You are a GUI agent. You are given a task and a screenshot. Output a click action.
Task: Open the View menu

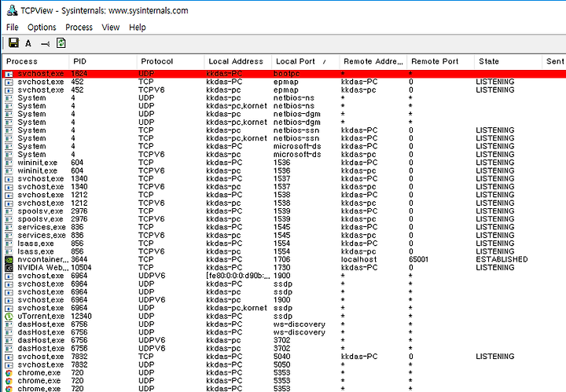[x=111, y=27]
